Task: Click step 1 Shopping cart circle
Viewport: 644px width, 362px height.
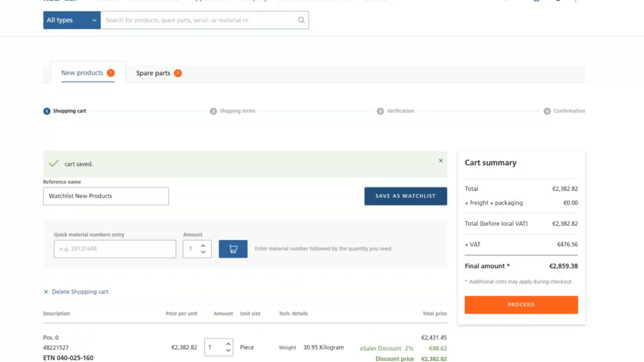Action: [47, 111]
